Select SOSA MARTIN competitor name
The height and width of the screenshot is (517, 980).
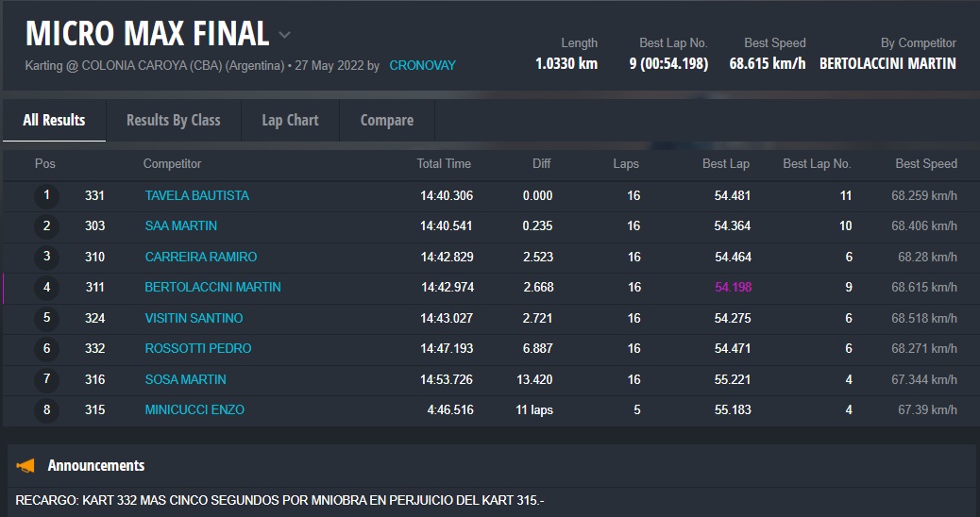(x=185, y=380)
